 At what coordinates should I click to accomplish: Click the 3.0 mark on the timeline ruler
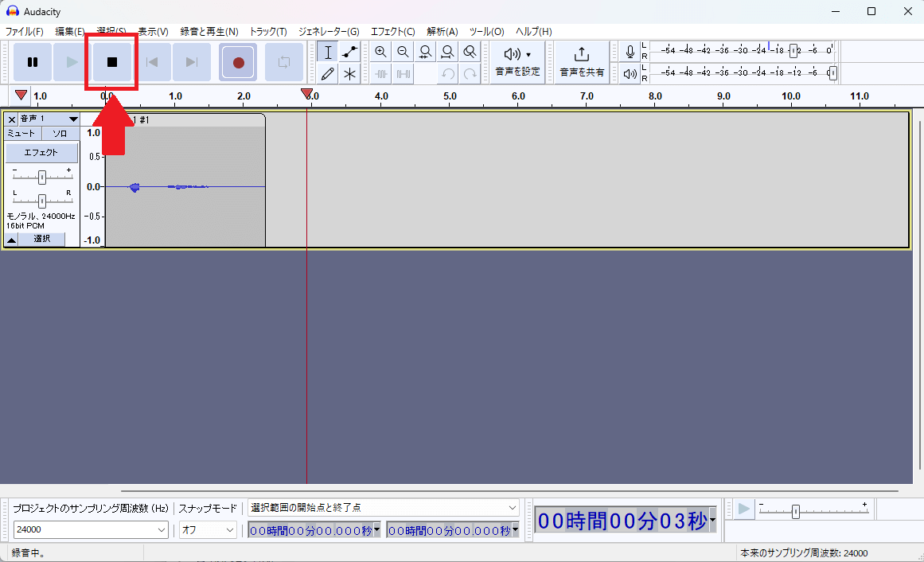313,96
